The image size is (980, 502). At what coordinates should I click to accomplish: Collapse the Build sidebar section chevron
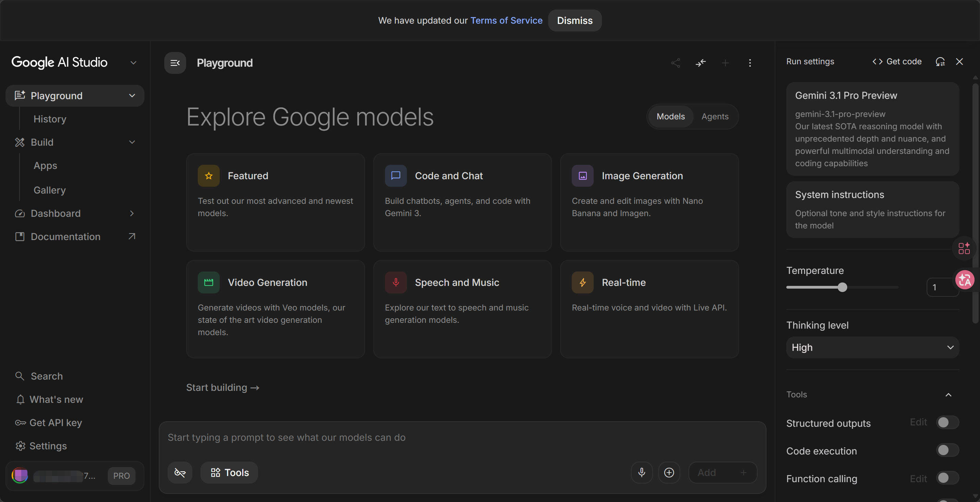[x=132, y=142]
